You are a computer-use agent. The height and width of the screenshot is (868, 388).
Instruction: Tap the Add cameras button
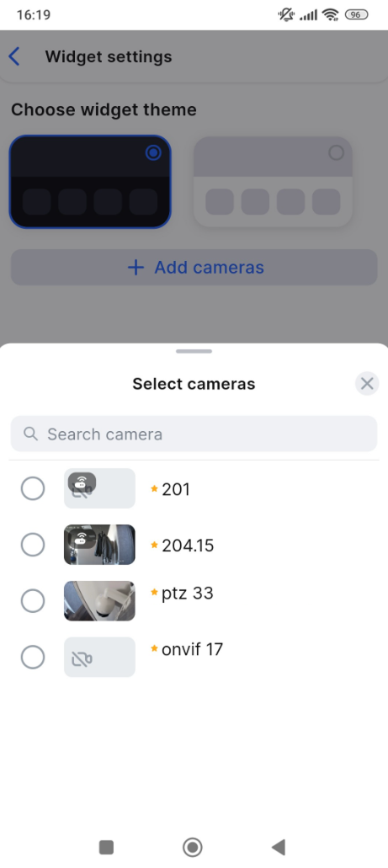coord(194,268)
